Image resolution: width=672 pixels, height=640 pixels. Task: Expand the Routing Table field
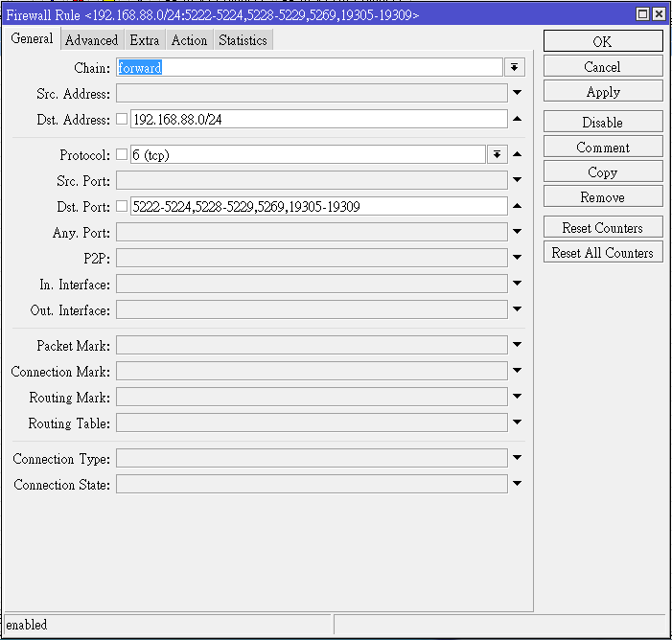coord(518,422)
